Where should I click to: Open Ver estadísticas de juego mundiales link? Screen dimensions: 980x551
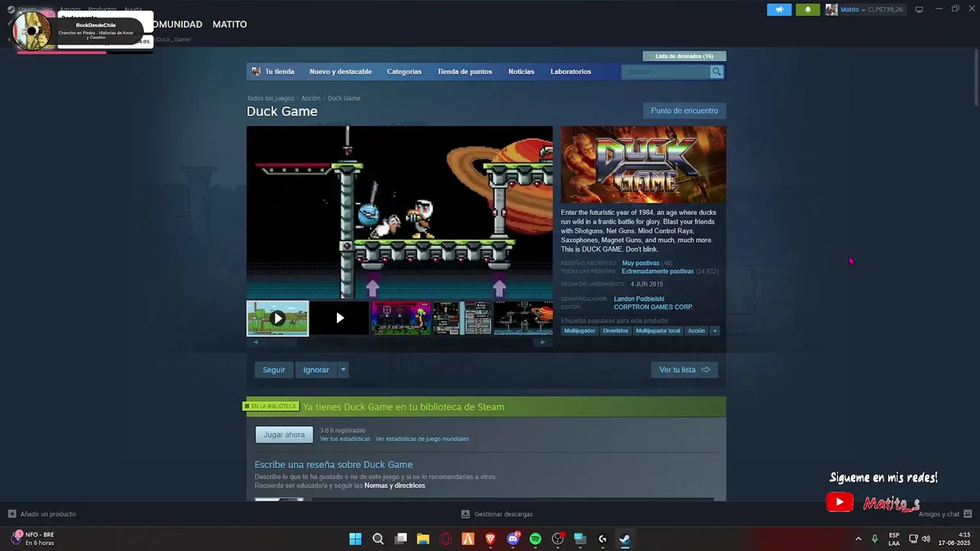click(x=422, y=439)
